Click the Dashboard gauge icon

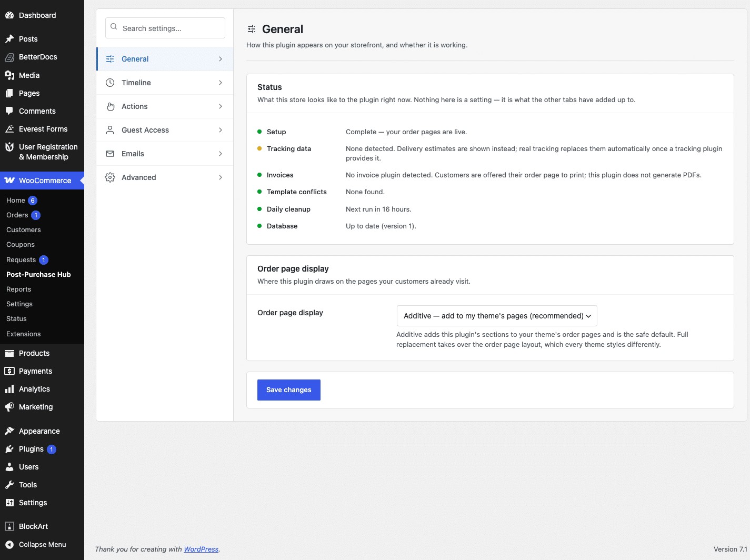coord(9,15)
